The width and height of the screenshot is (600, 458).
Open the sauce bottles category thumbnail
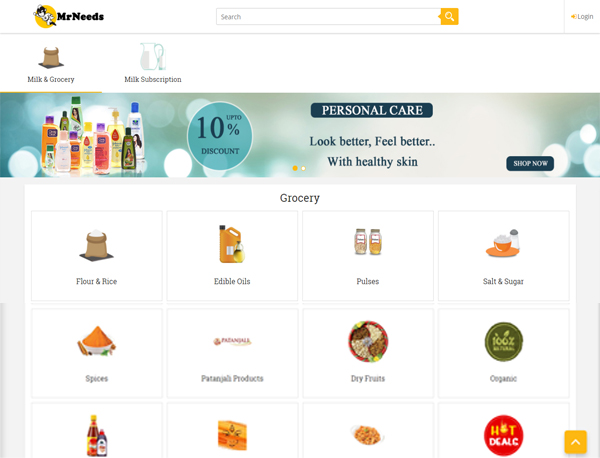click(x=96, y=435)
